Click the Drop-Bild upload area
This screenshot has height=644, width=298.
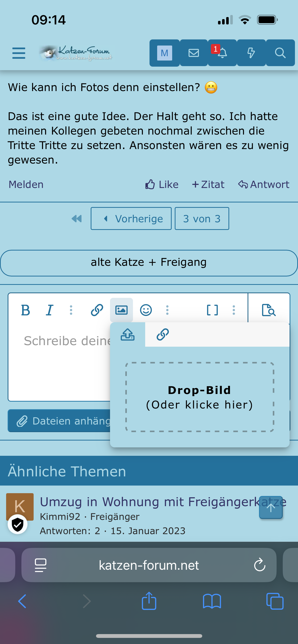[x=200, y=397]
